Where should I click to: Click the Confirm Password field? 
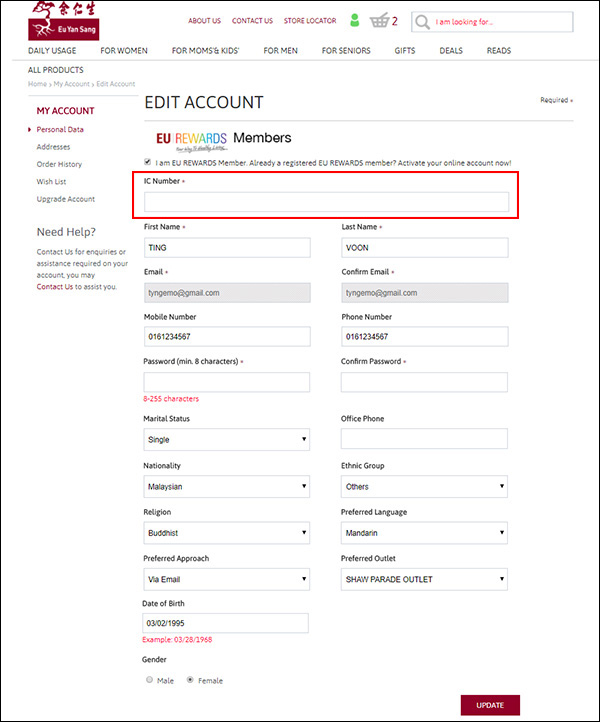pos(424,382)
